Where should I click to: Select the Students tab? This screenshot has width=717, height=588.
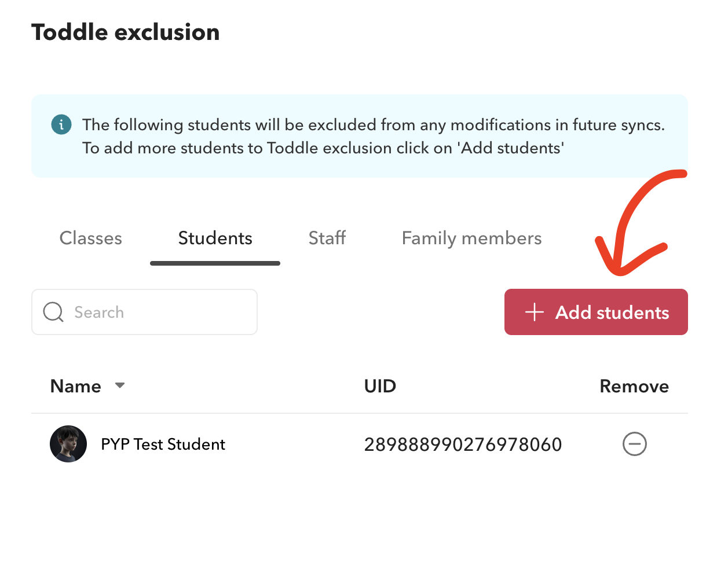point(215,238)
